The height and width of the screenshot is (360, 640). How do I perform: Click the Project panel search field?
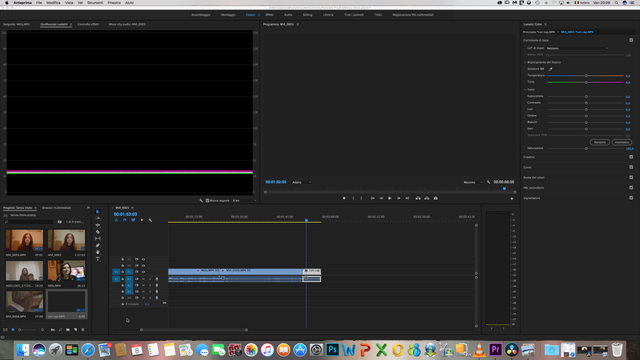click(x=29, y=222)
